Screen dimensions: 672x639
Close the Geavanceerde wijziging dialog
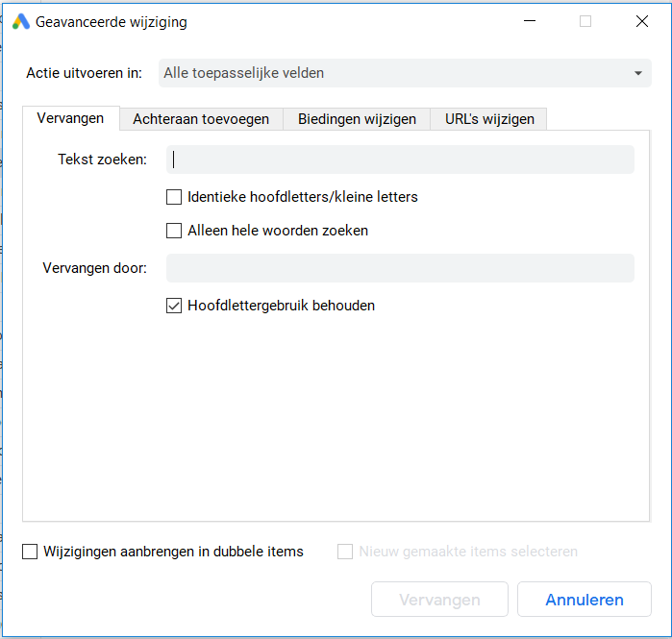click(x=642, y=21)
